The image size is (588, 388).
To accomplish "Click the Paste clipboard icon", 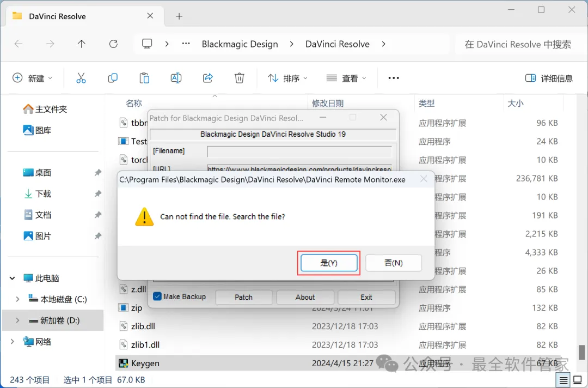I will point(144,78).
